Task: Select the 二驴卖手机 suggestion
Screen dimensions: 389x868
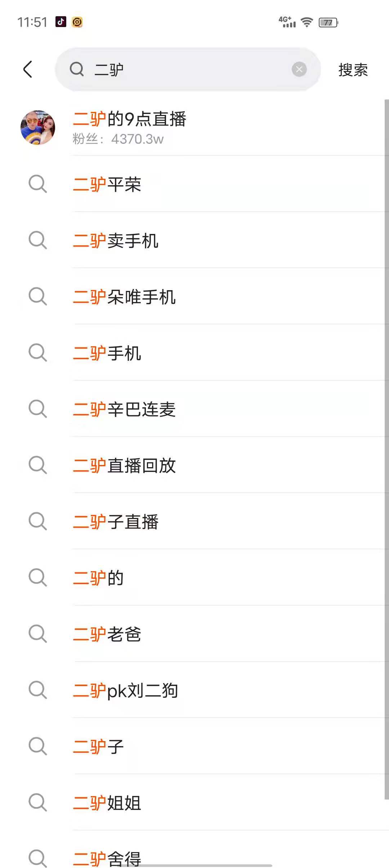Action: tap(116, 241)
